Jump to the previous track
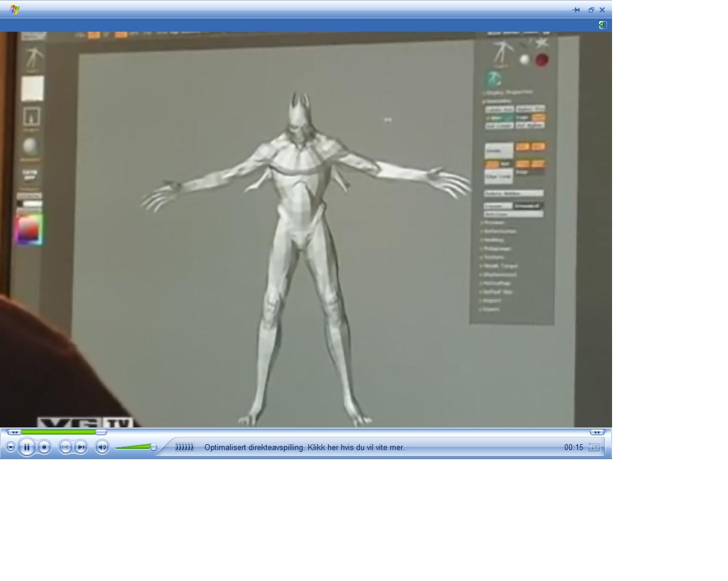The height and width of the screenshot is (581, 728). pos(65,447)
